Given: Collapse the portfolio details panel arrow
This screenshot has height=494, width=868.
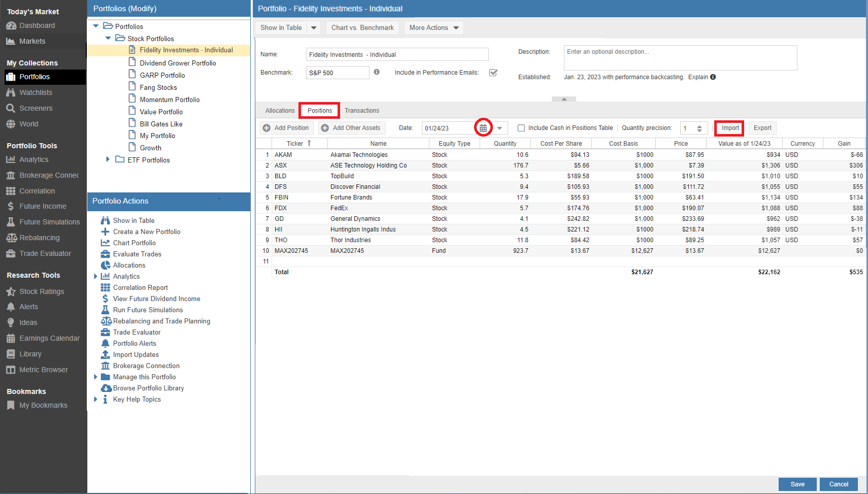Looking at the screenshot, I should tap(564, 99).
